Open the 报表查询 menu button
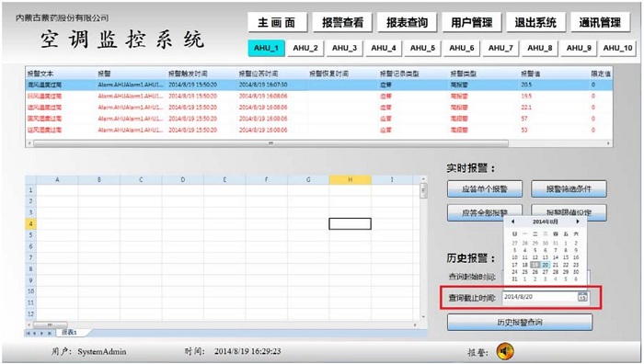Image resolution: width=644 pixels, height=364 pixels. click(407, 23)
